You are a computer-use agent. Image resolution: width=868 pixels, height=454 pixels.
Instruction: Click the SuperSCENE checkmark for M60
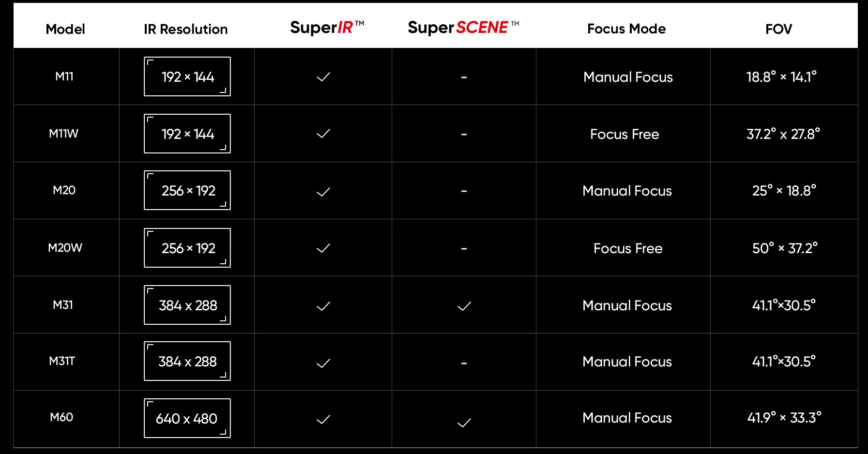[x=464, y=423]
